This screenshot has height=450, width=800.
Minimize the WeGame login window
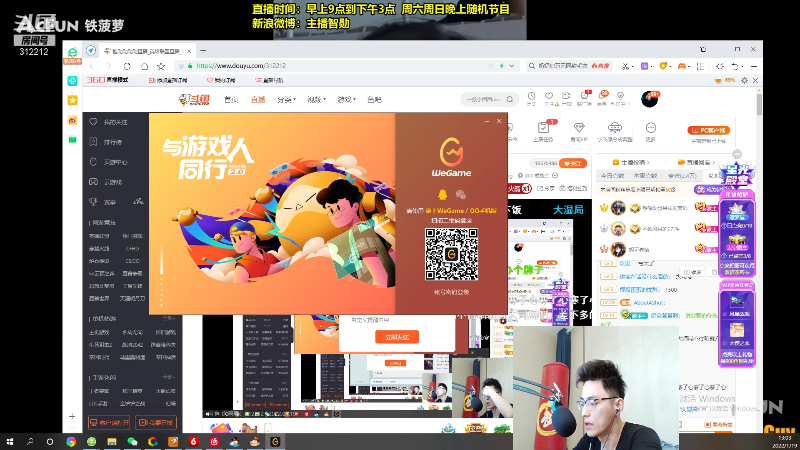click(x=487, y=121)
